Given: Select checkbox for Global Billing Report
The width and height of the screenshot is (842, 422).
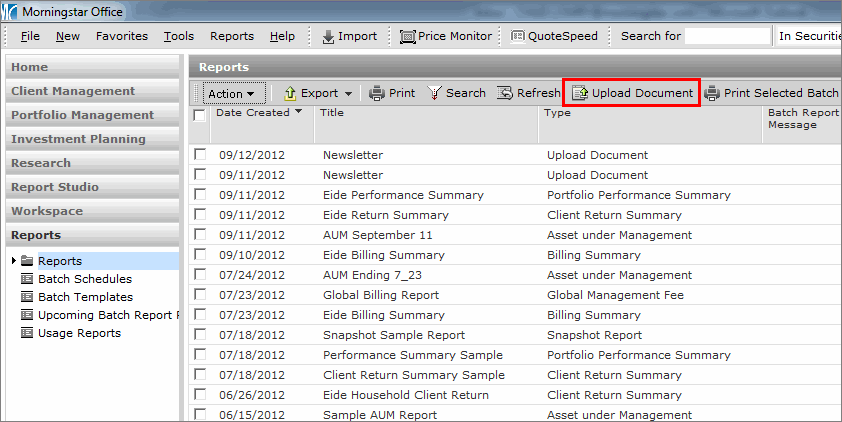Looking at the screenshot, I should 200,294.
